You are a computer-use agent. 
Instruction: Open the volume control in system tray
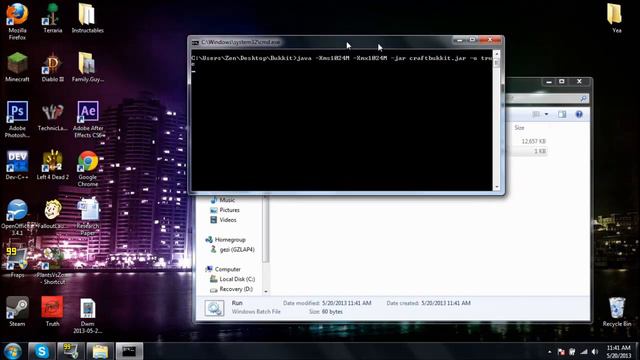[x=595, y=351]
